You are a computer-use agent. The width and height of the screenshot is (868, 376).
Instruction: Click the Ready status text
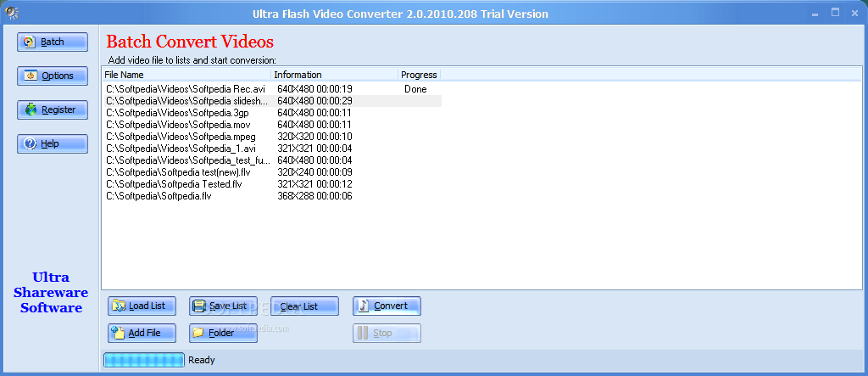202,360
